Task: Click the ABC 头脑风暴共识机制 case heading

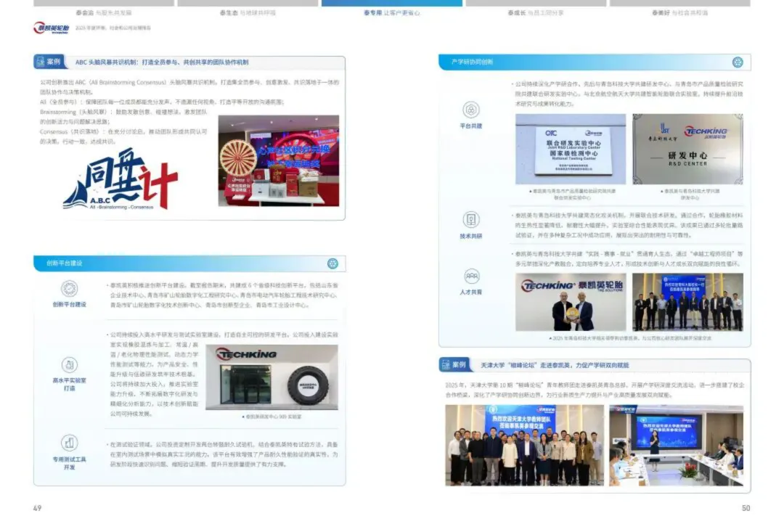Action: point(162,62)
